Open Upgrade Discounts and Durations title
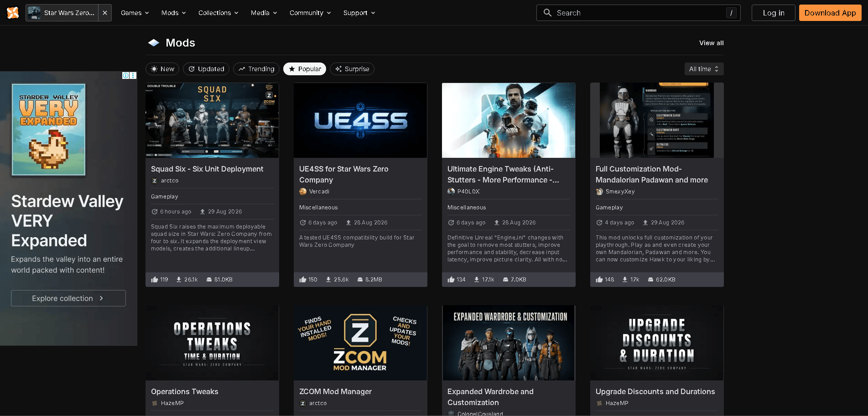The width and height of the screenshot is (868, 416). point(655,391)
